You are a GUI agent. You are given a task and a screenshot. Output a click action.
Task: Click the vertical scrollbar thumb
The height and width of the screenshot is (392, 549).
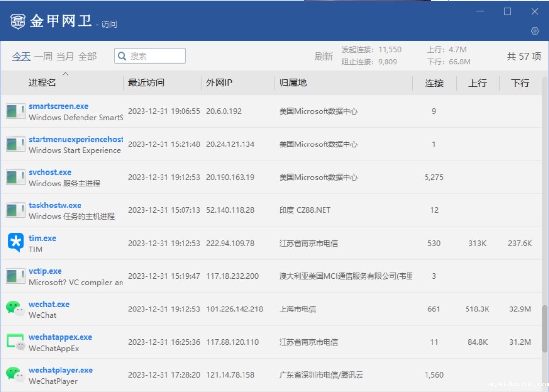point(545,329)
